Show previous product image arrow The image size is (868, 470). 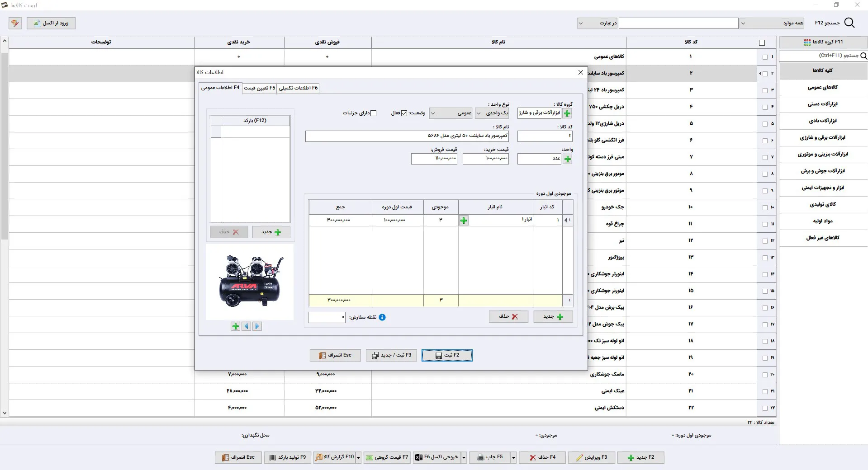click(246, 326)
